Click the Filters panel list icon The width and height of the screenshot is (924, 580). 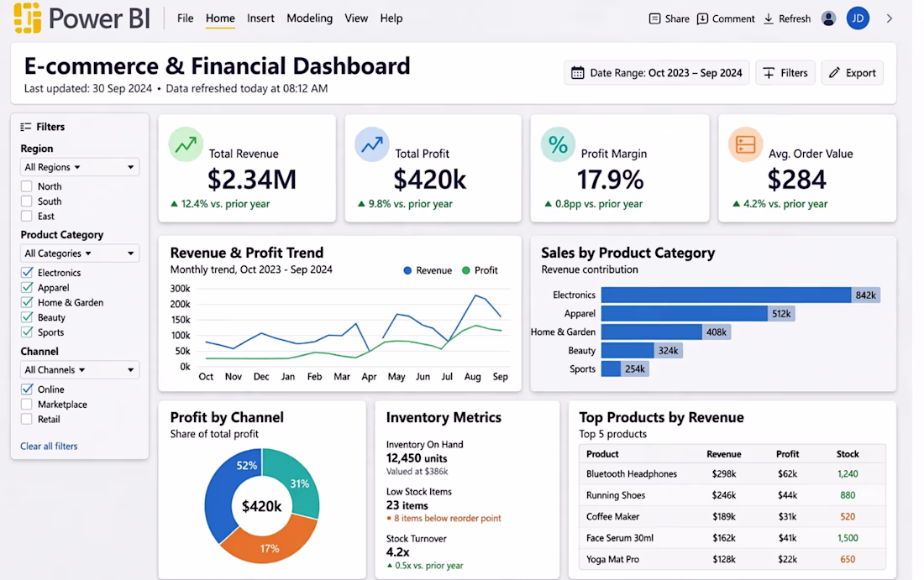(x=26, y=127)
